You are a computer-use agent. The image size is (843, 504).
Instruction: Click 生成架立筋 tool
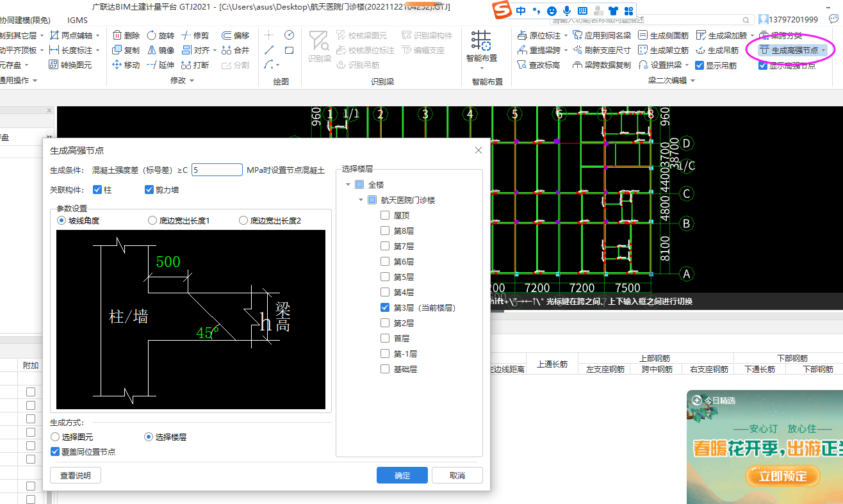(664, 50)
